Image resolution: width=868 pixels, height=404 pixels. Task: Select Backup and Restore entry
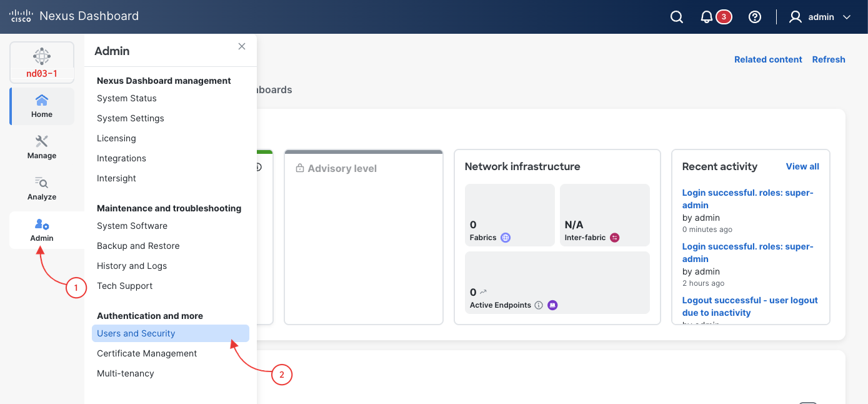coord(138,246)
